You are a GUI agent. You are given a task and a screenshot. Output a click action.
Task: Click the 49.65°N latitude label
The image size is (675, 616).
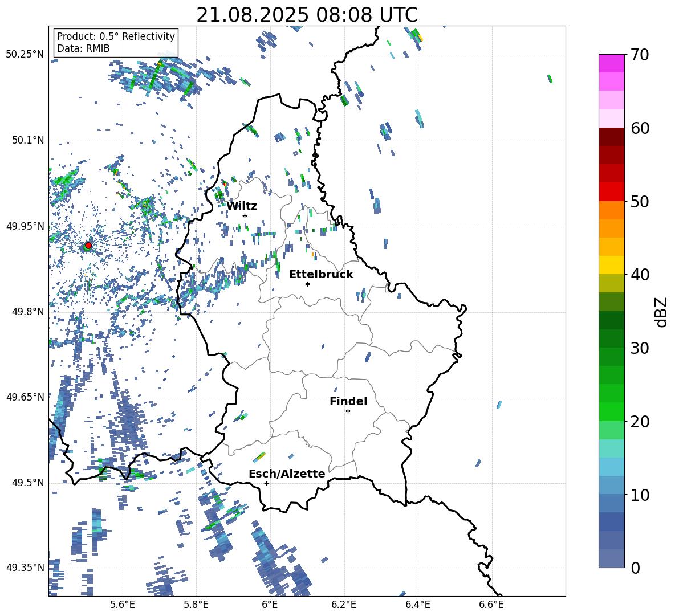click(25, 397)
